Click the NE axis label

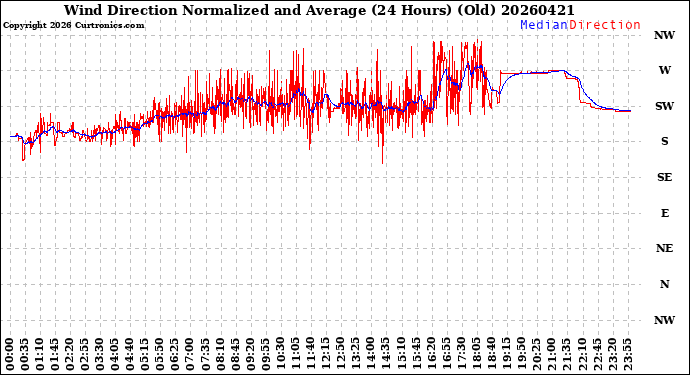click(664, 249)
